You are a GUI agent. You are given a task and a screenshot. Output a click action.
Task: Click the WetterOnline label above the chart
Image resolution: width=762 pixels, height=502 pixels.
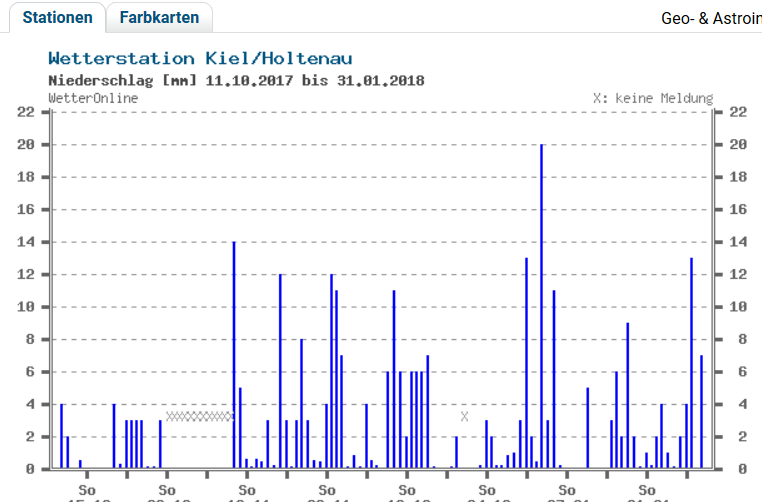(93, 98)
